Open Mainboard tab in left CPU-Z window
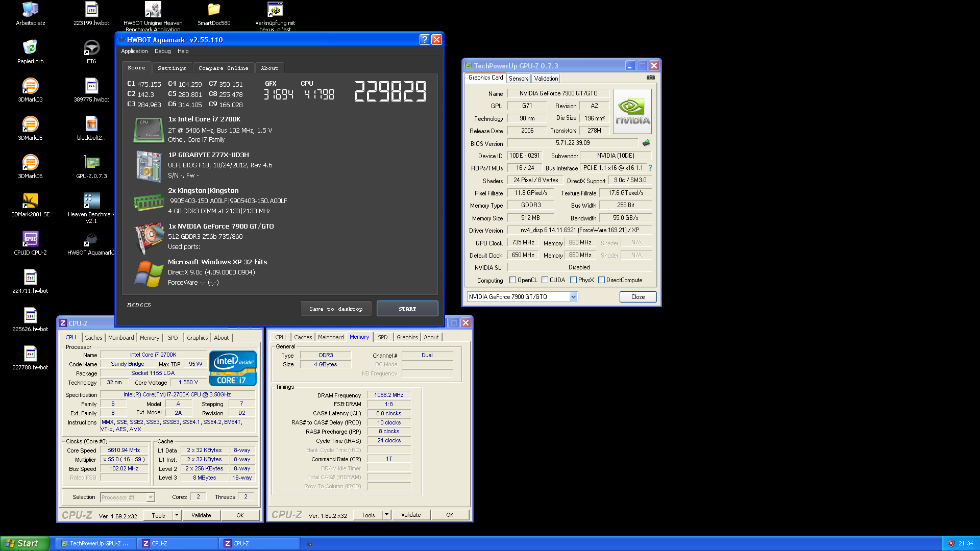The height and width of the screenshot is (551, 980). tap(121, 338)
